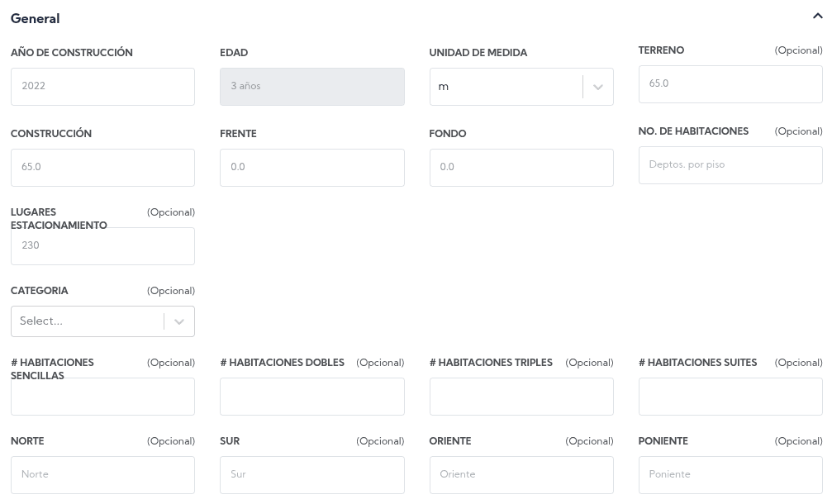
Task: Click the Fondo input field
Action: click(521, 167)
